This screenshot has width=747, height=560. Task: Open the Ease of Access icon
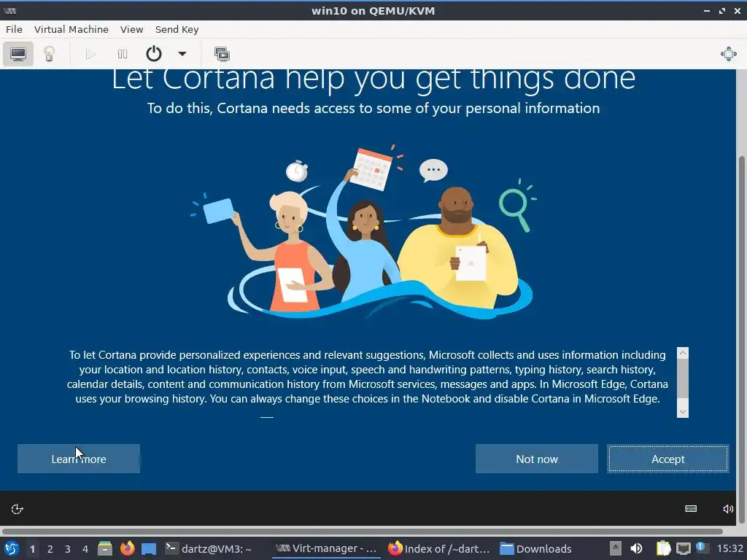(x=18, y=509)
